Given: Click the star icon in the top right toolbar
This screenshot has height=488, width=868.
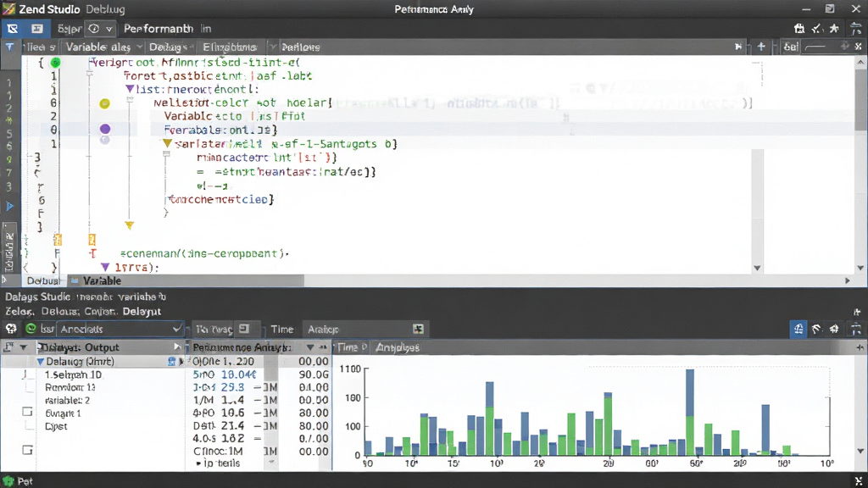Looking at the screenshot, I should tap(834, 28).
